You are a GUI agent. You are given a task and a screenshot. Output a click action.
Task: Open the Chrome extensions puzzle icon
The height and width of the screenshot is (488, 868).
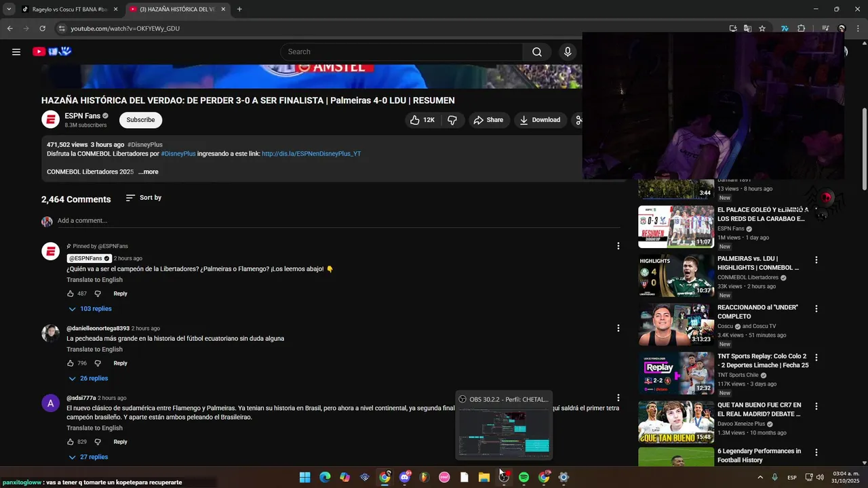point(801,28)
